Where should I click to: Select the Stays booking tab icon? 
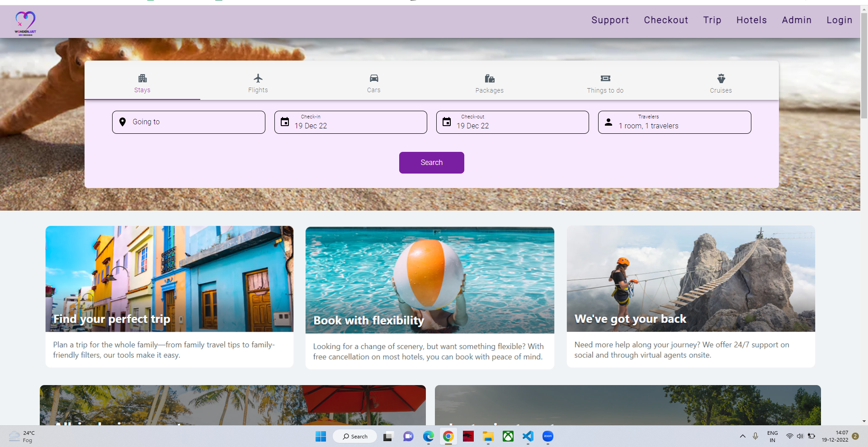[x=142, y=78]
